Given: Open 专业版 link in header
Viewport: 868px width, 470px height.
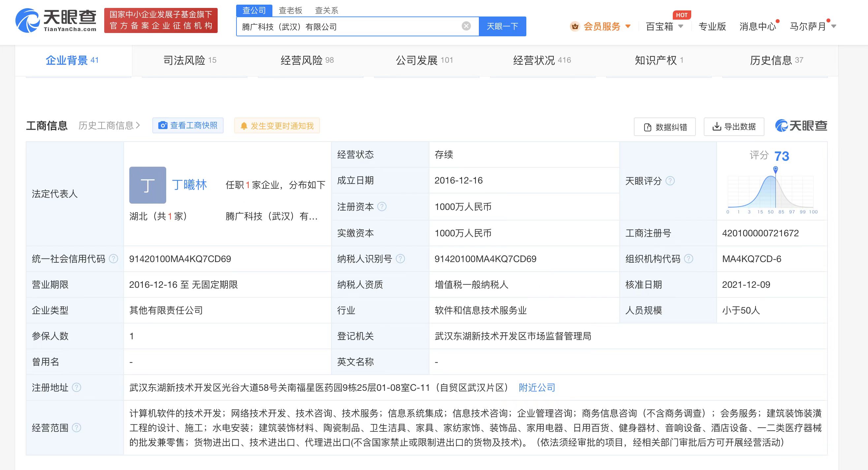Looking at the screenshot, I should click(712, 26).
